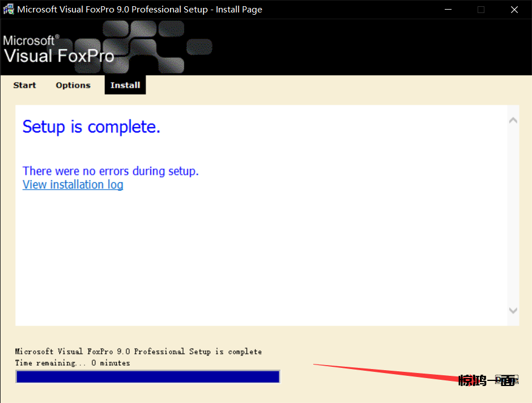Minimize the setup window
Image resolution: width=532 pixels, height=403 pixels.
tap(448, 10)
